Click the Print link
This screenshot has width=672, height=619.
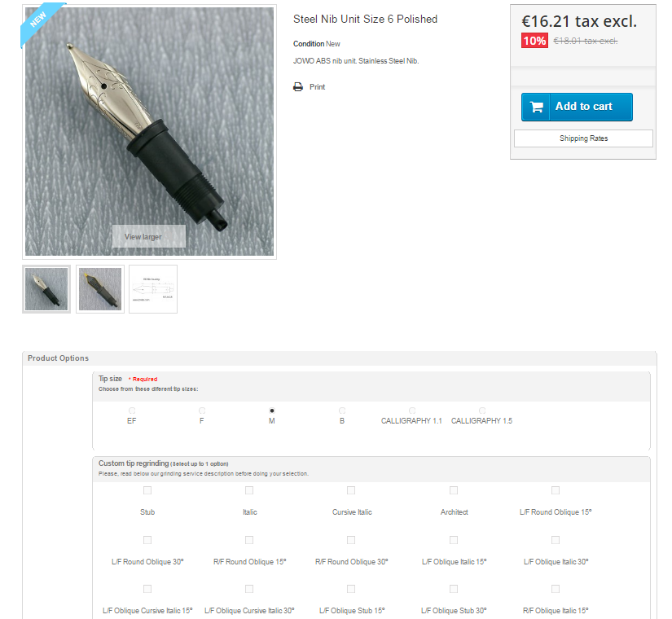click(317, 87)
